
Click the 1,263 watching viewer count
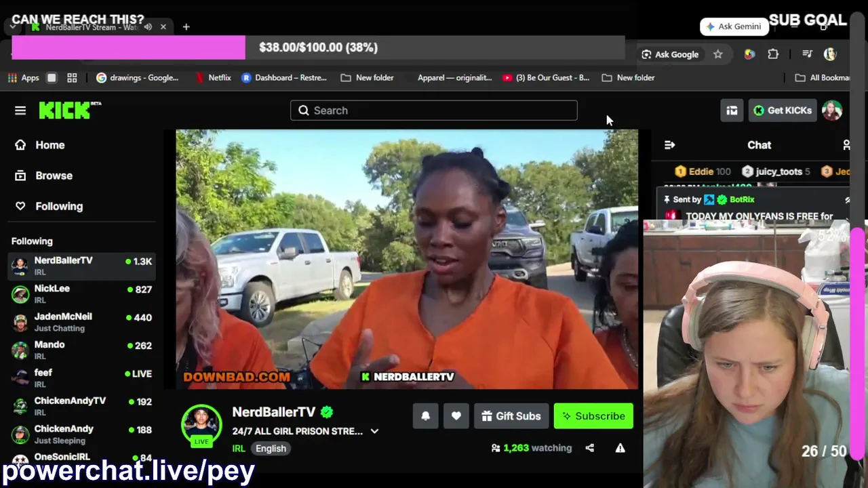[531, 448]
